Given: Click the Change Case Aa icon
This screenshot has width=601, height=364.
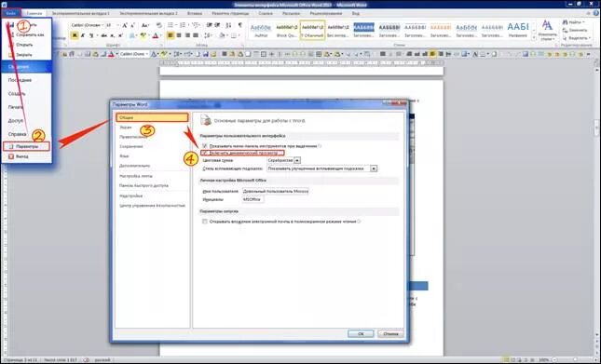Looking at the screenshot, I should (x=144, y=25).
